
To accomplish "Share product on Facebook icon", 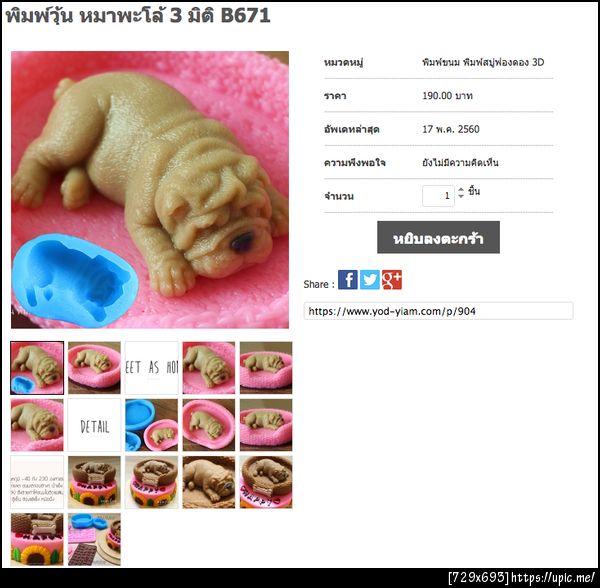I will pyautogui.click(x=347, y=280).
